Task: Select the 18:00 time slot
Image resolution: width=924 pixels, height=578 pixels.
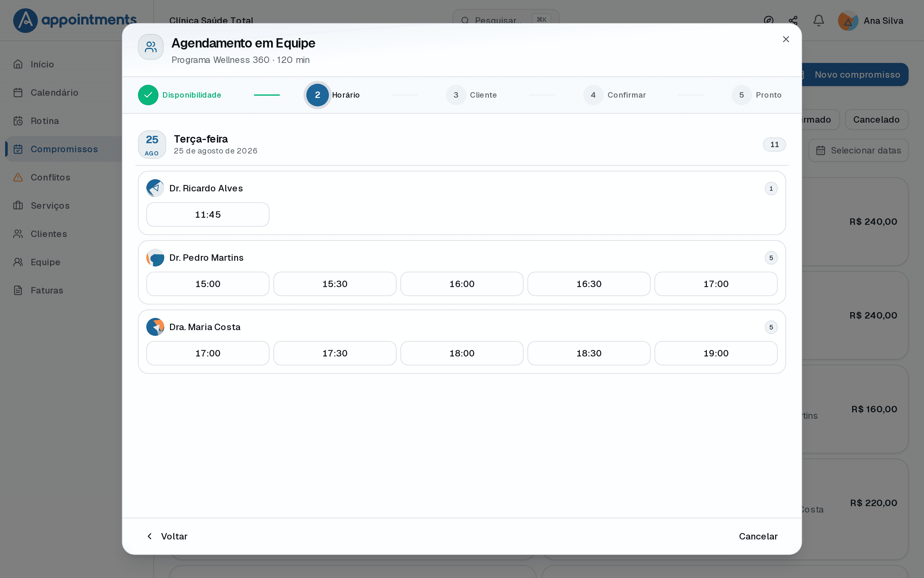Action: [462, 353]
